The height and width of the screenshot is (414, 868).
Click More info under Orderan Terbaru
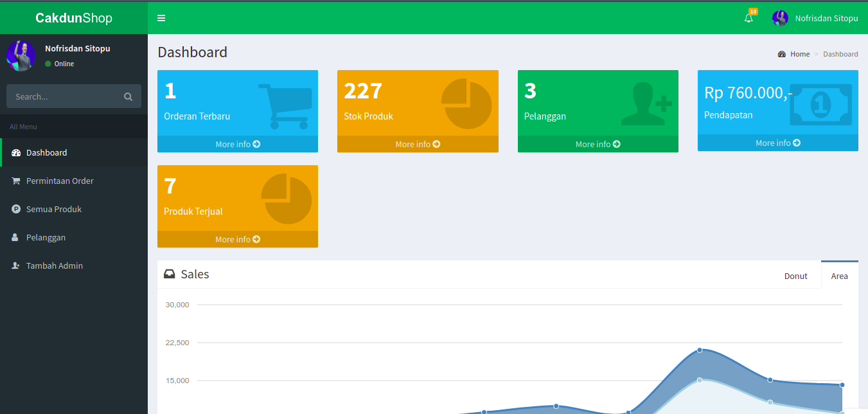[238, 144]
